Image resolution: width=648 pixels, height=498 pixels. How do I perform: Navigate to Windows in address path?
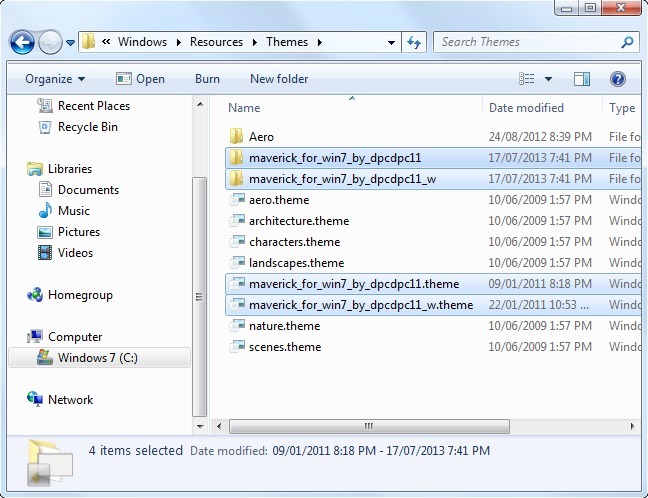pos(142,42)
